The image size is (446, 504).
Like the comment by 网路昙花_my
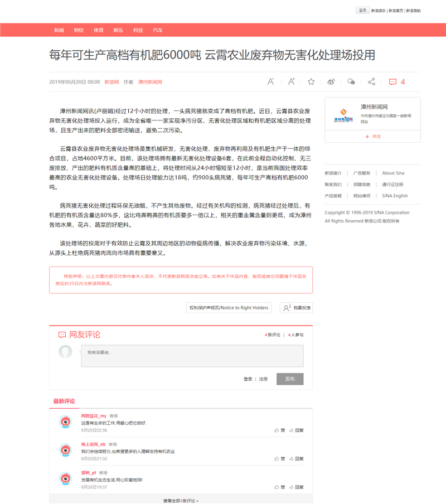point(279,430)
